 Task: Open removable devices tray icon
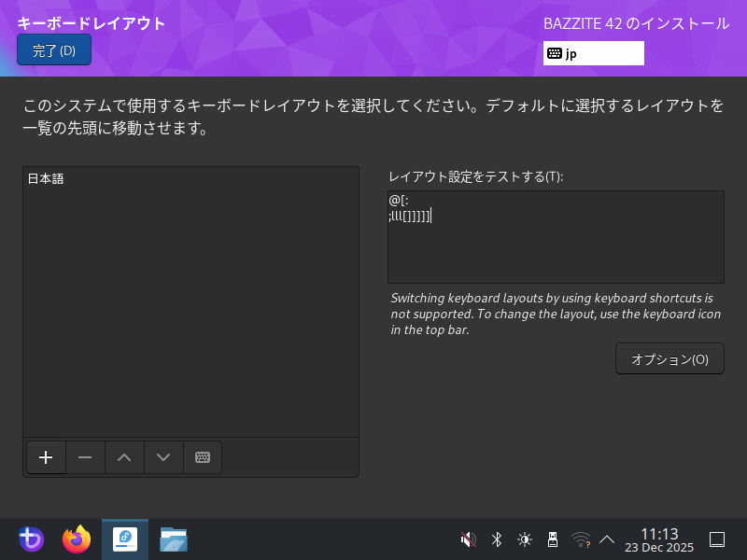pos(553,539)
